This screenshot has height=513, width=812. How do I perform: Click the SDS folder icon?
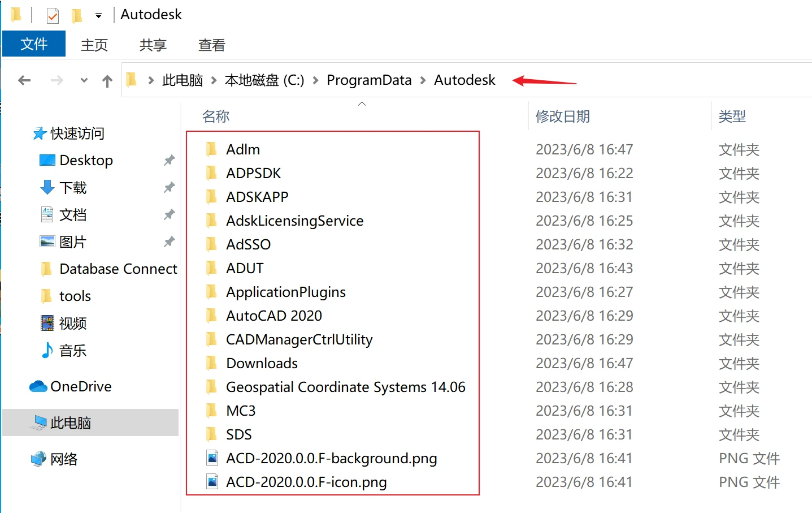(x=212, y=434)
